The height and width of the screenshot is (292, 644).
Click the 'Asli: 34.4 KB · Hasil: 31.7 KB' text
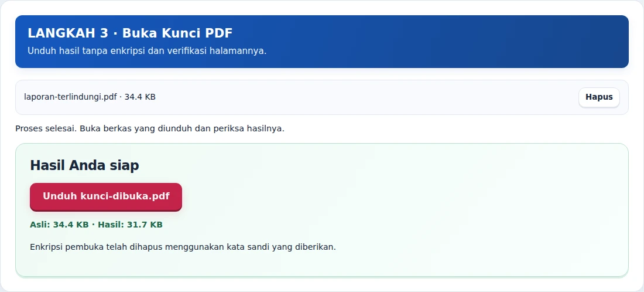click(96, 225)
